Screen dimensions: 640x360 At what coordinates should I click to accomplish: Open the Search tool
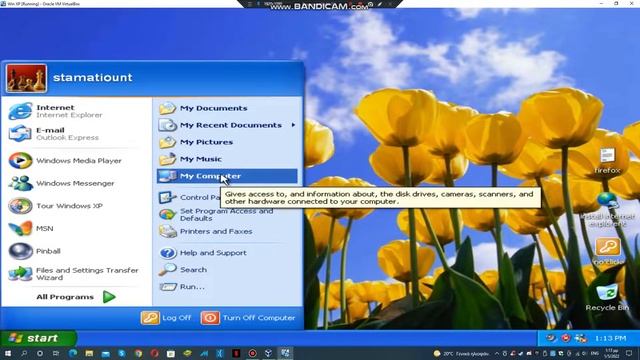pyautogui.click(x=183, y=270)
